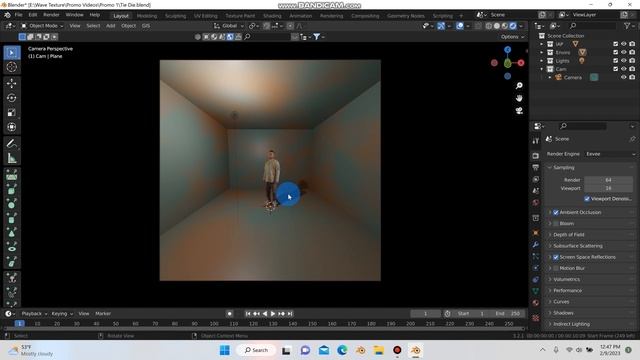640x360 pixels.
Task: Activate the Scale tool
Action: pyautogui.click(x=11, y=113)
